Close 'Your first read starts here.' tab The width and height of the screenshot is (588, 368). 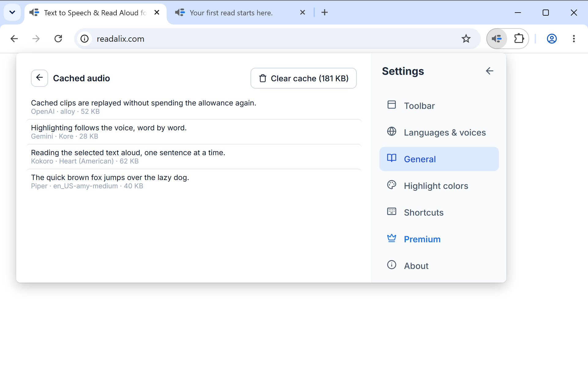click(303, 13)
